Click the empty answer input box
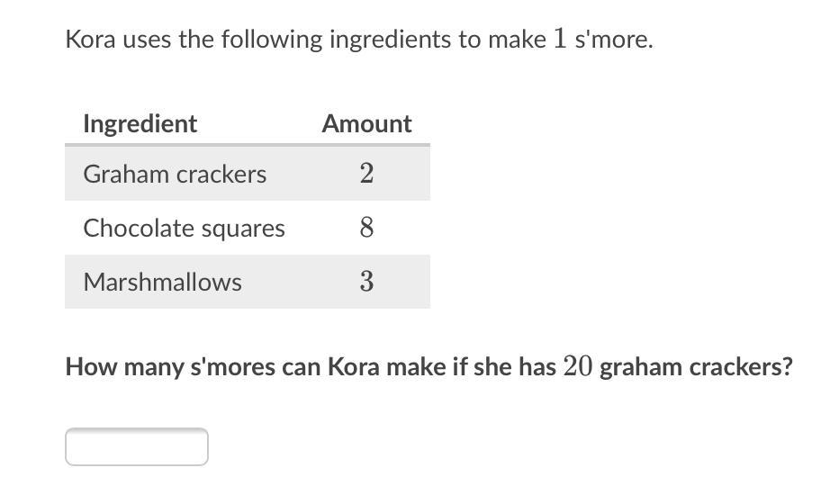This screenshot has height=504, width=839. [x=137, y=447]
